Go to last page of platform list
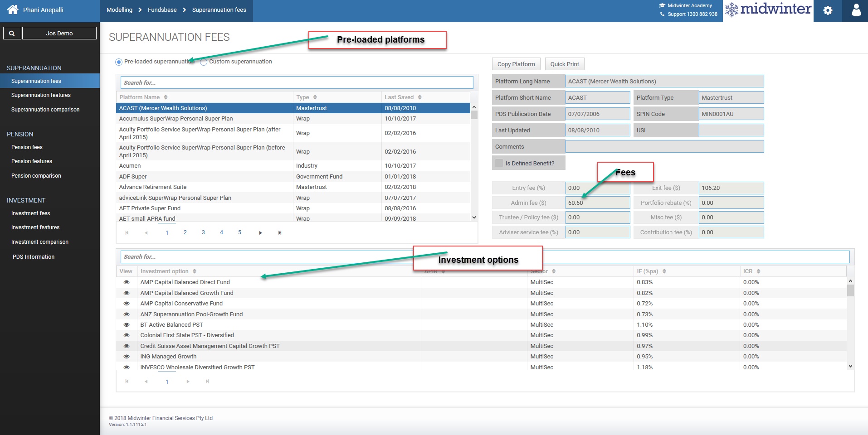The height and width of the screenshot is (435, 868). 280,232
